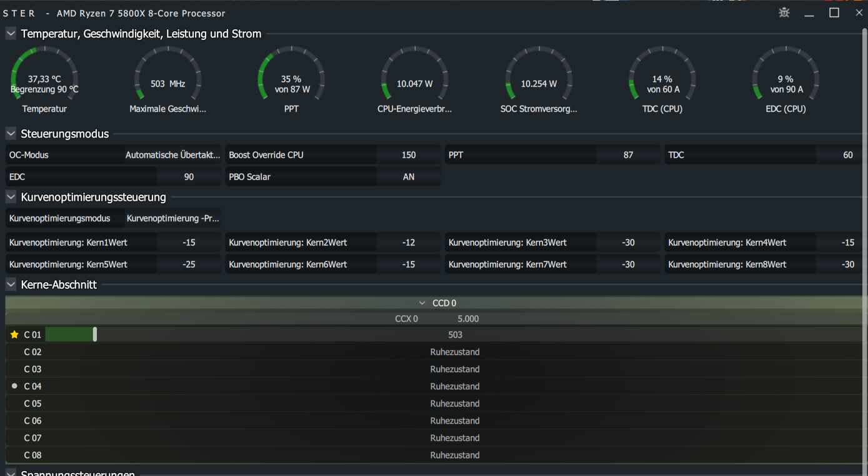Click the EDC limit value 90

point(189,176)
